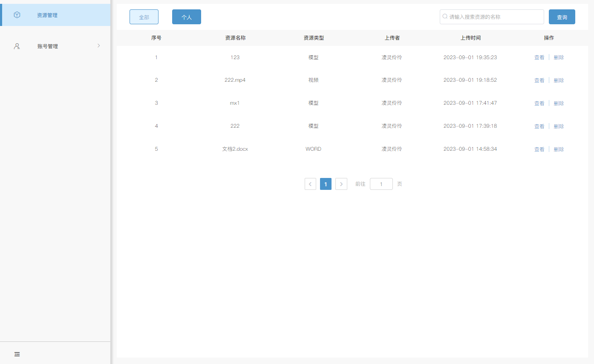
Task: Click 删除 in row 4 (17:39:18)
Action: pos(559,126)
